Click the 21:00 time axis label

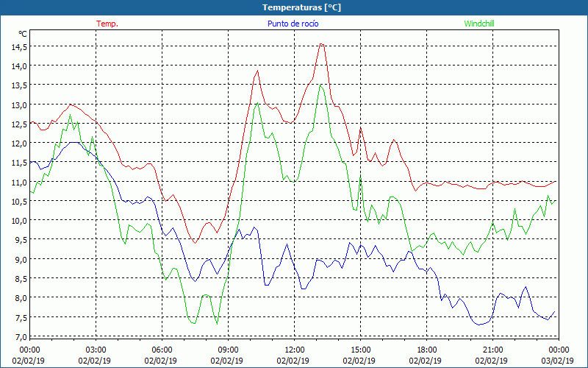(x=492, y=350)
